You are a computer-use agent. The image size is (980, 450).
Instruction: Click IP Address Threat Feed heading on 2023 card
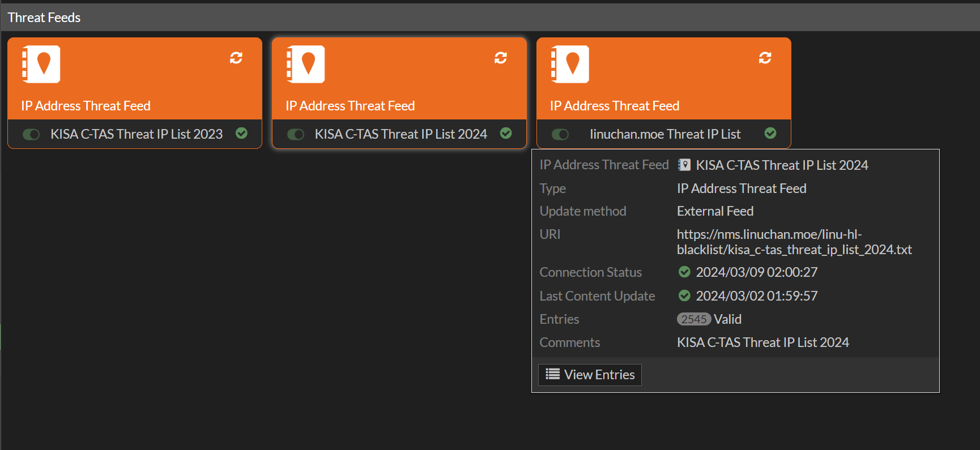pos(86,106)
